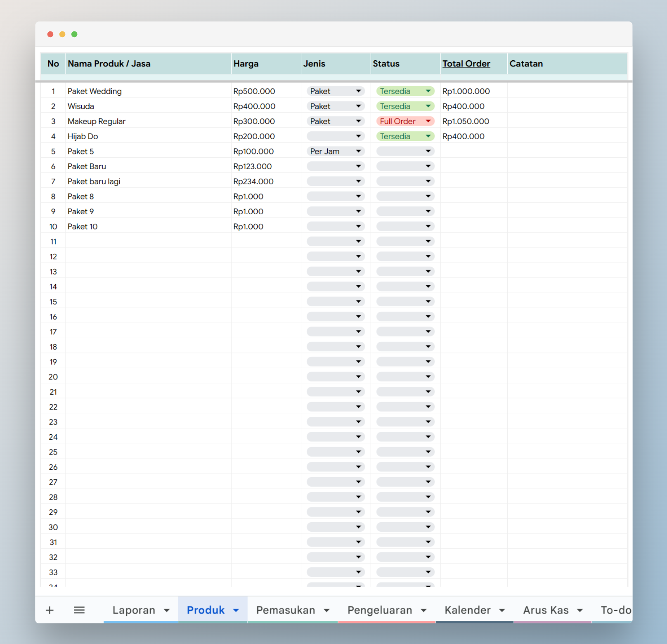Maximize window with green button

pyautogui.click(x=74, y=34)
